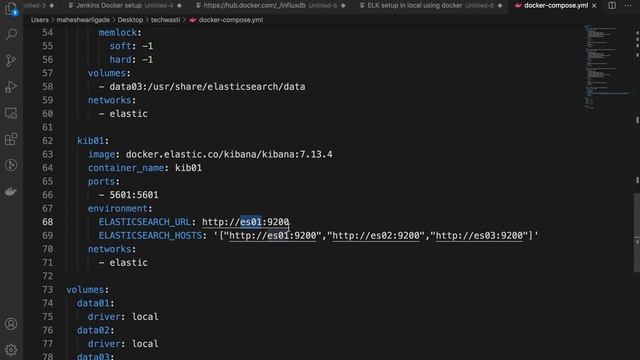Open the Docker whale icon in the activity bar
640x360 pixels.
[x=11, y=191]
